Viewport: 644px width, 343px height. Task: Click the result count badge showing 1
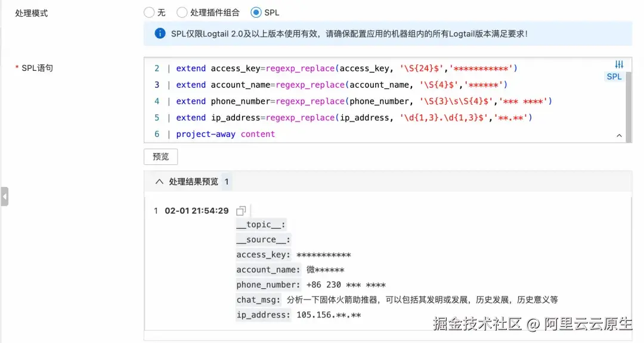point(227,182)
